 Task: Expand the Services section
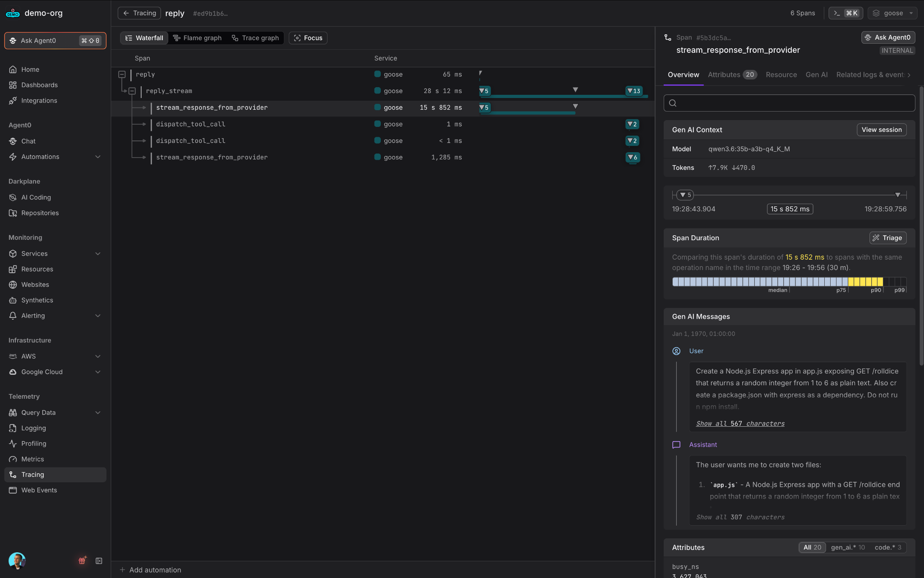coord(98,254)
